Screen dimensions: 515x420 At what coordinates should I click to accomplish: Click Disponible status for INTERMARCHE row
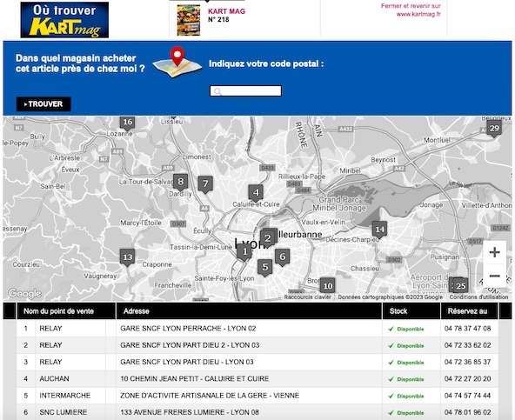pos(406,396)
